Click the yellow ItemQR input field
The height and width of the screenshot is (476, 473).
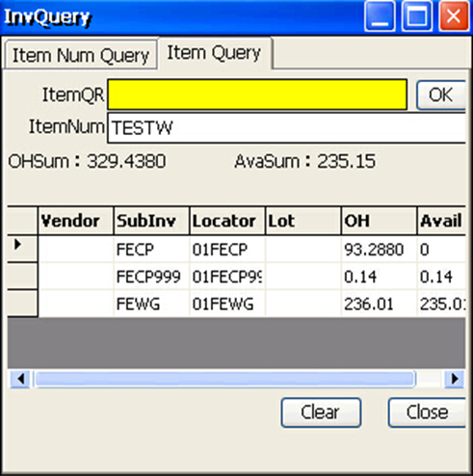click(x=257, y=94)
